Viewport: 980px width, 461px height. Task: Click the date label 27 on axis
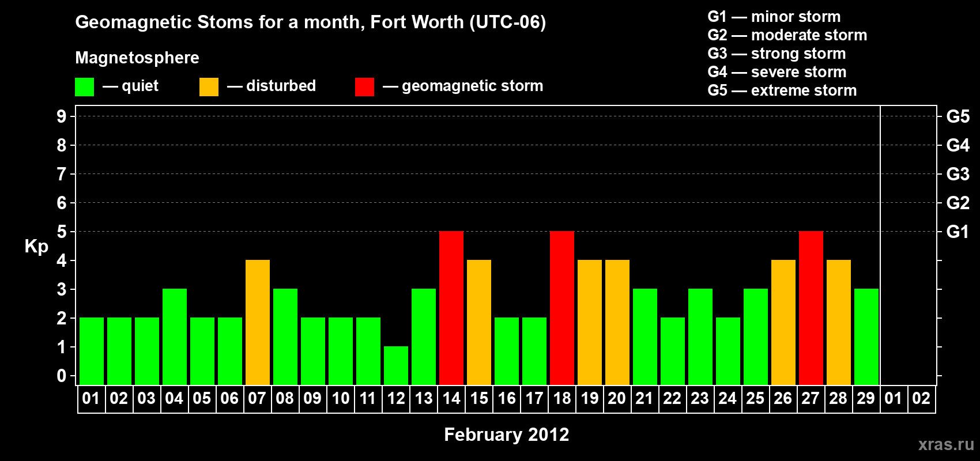(x=811, y=398)
